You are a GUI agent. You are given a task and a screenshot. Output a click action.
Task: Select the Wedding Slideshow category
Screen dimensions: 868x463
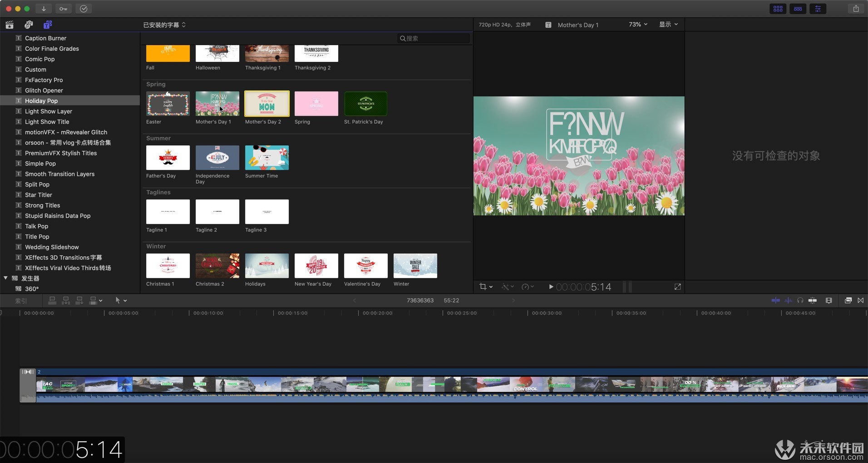(70, 247)
